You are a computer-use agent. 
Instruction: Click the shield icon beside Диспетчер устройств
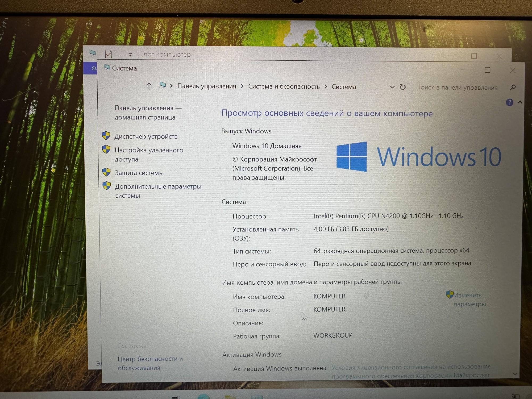[106, 136]
